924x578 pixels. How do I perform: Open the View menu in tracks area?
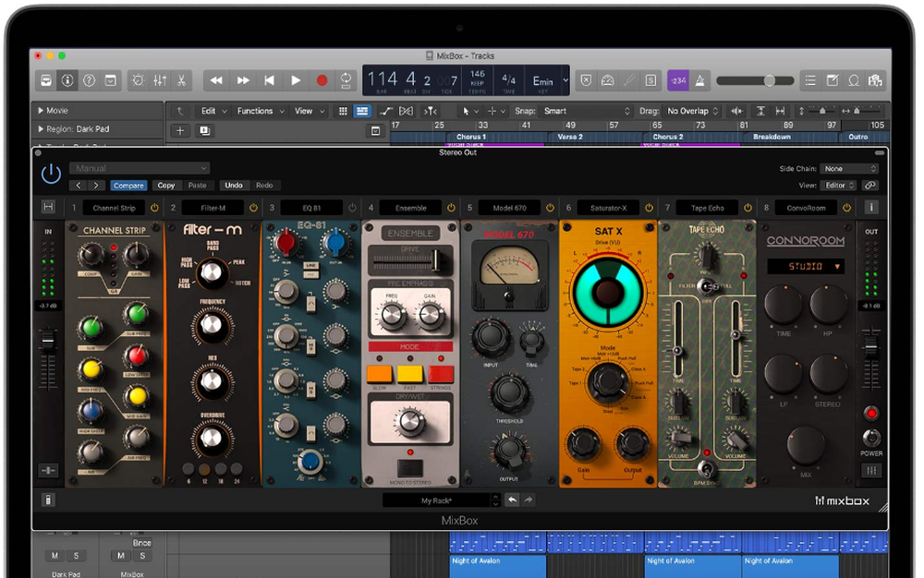coord(310,111)
